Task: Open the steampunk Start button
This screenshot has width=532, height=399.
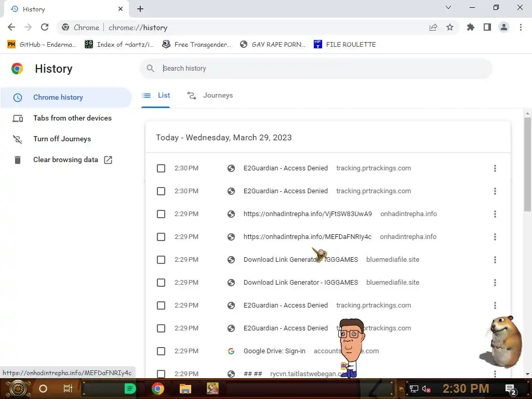Action: pyautogui.click(x=18, y=389)
